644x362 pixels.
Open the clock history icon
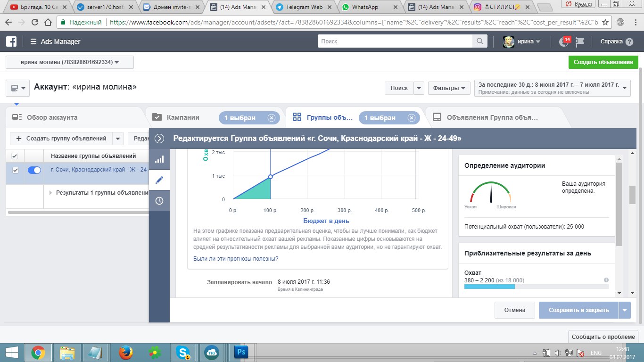159,200
